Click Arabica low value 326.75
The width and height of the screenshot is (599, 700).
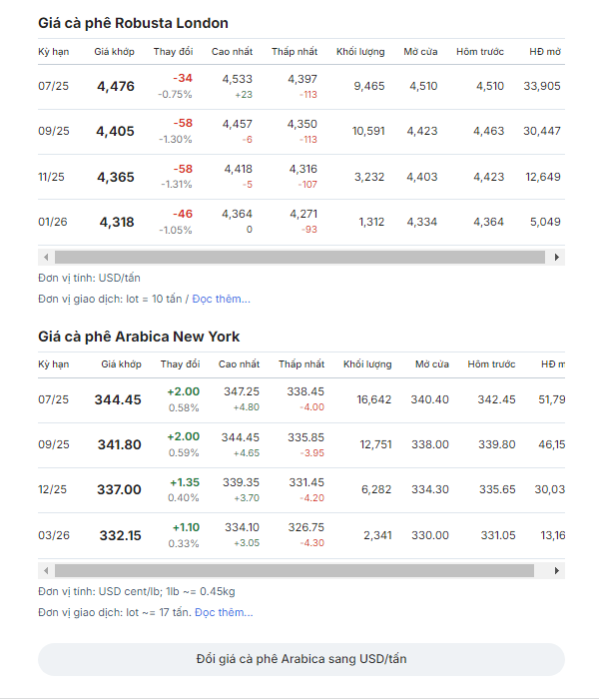(306, 527)
